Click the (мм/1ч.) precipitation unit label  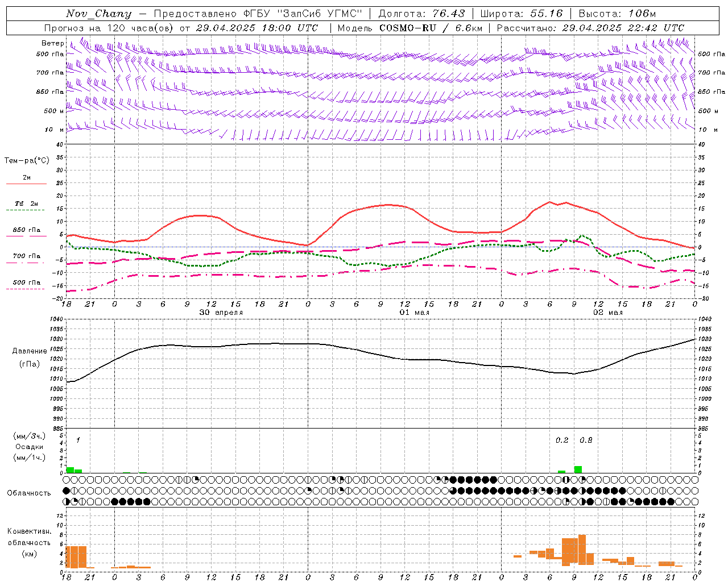click(x=29, y=458)
